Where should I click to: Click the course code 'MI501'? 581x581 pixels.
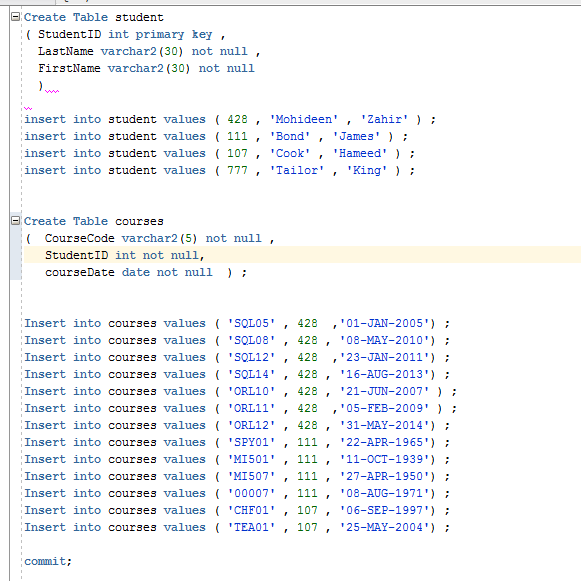pyautogui.click(x=251, y=459)
